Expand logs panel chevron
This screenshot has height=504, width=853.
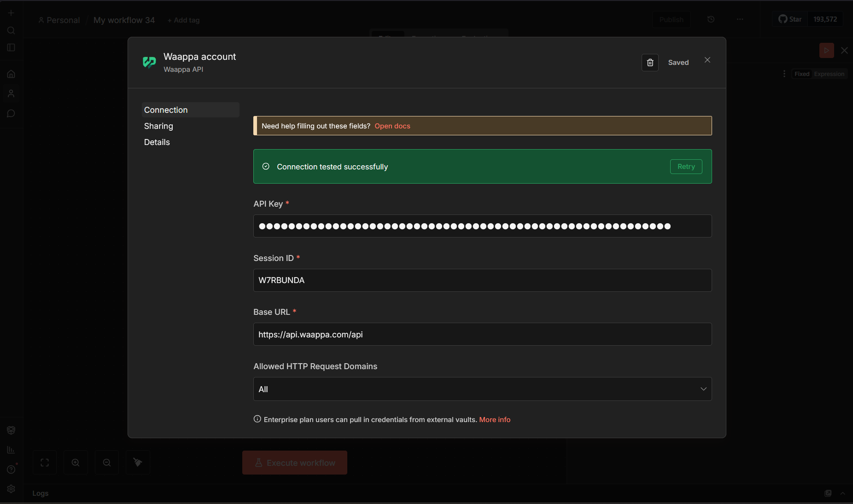click(842, 493)
